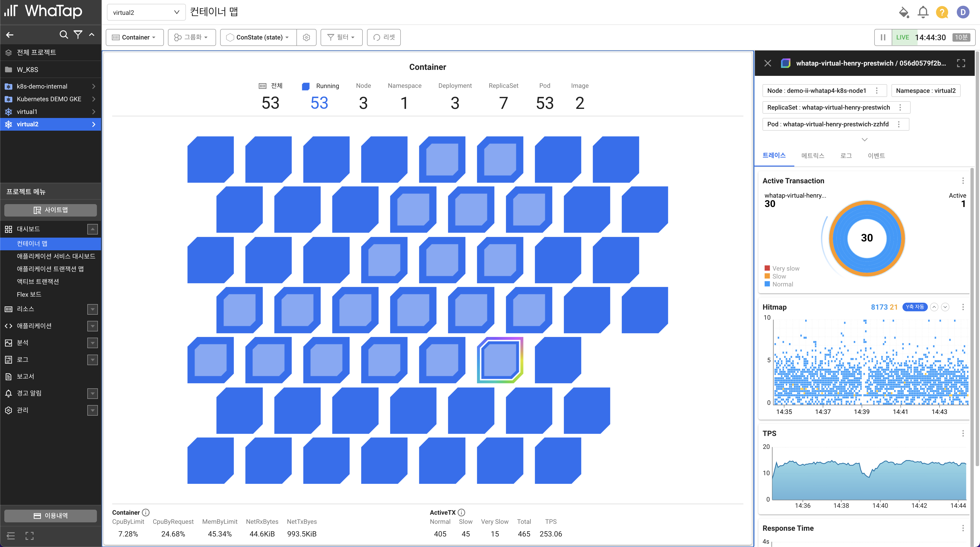
Task: Open ConState settings gear icon
Action: pyautogui.click(x=306, y=37)
